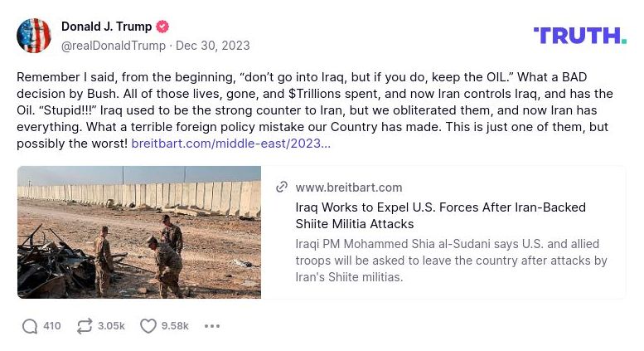Click the Donald J. Trump display name
Screen dimensions: 644x351
(107, 27)
